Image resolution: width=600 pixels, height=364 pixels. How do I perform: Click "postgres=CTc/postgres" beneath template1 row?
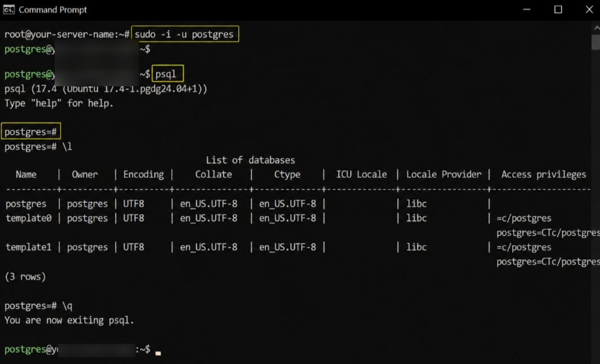(548, 262)
